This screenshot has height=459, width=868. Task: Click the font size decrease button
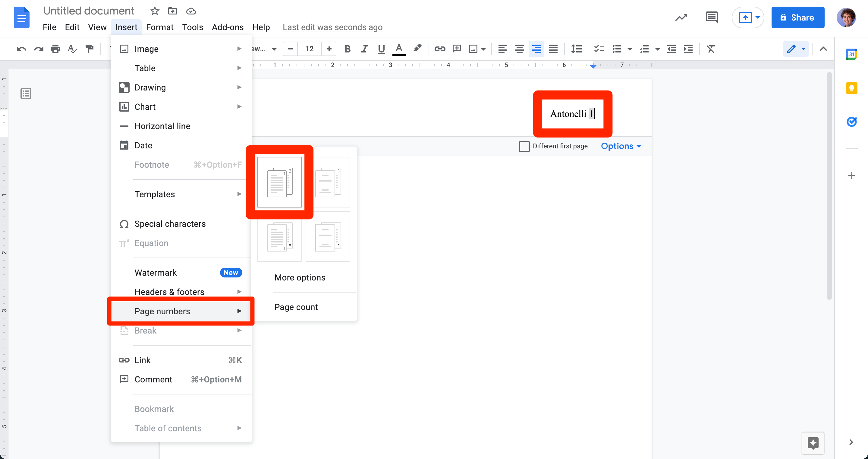(291, 49)
